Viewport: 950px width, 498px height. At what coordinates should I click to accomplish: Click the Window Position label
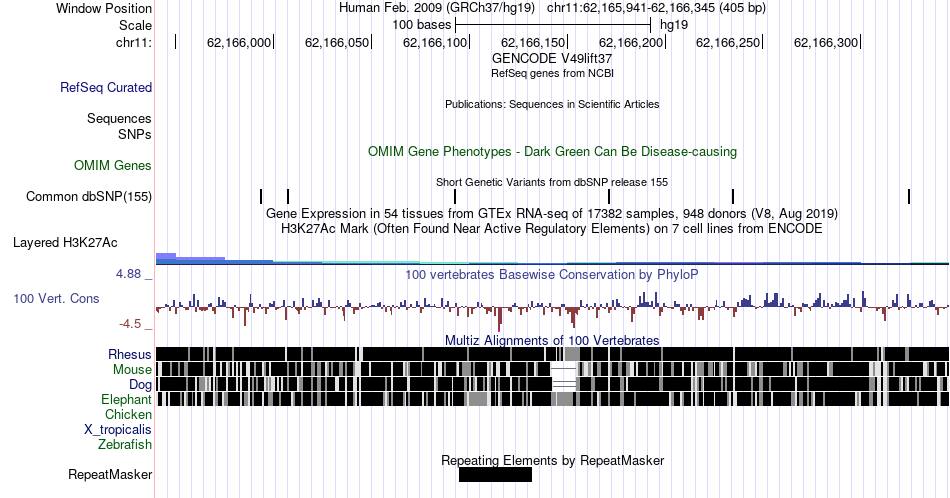(x=104, y=8)
